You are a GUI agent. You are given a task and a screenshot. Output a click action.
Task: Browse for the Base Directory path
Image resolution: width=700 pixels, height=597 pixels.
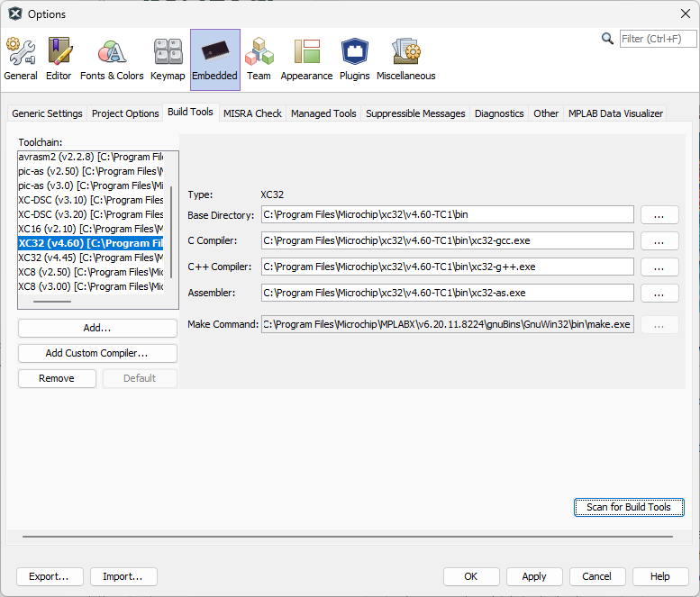(x=659, y=214)
